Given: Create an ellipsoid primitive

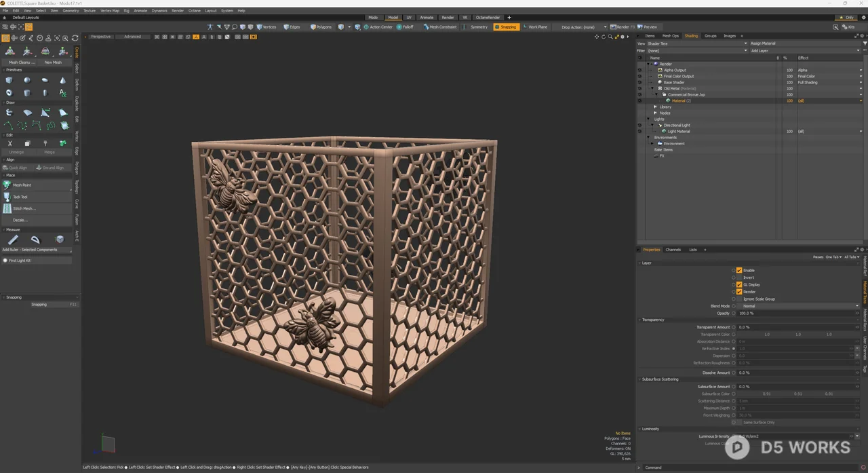Looking at the screenshot, I should coord(45,80).
